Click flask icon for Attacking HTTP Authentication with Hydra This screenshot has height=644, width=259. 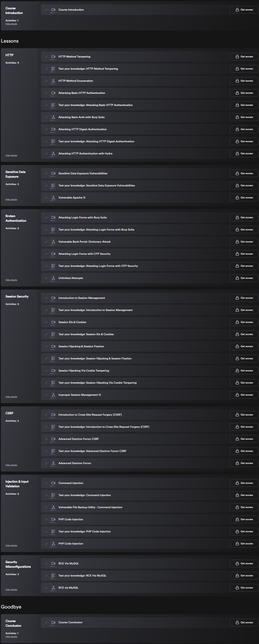pos(53,154)
